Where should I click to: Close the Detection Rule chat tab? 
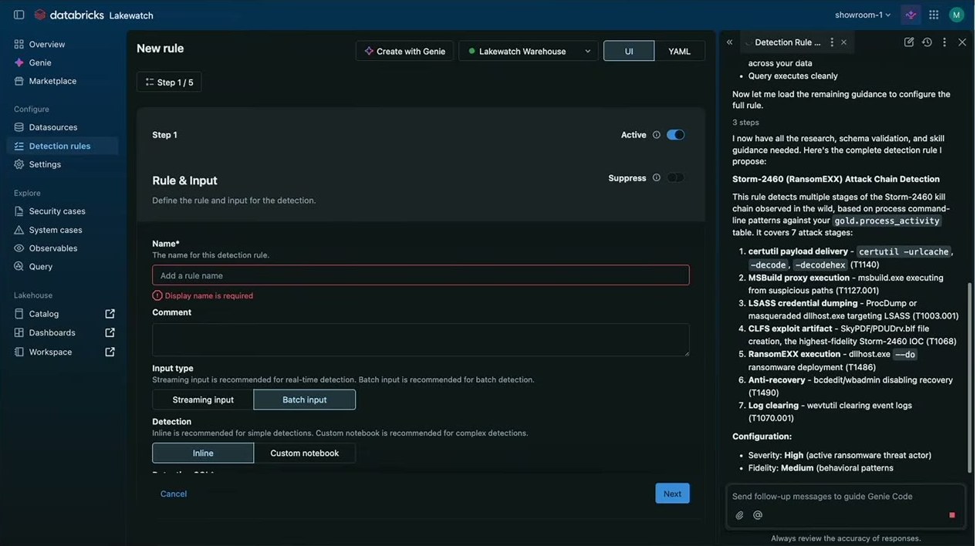[x=843, y=42]
